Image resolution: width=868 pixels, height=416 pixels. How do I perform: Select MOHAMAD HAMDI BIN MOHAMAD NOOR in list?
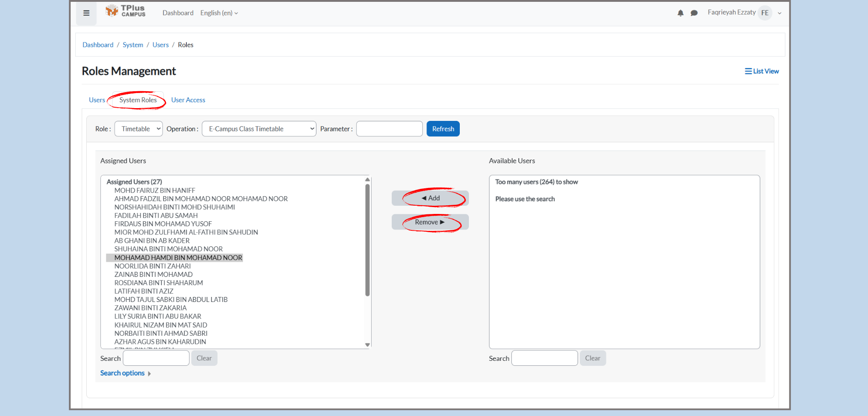tap(178, 258)
